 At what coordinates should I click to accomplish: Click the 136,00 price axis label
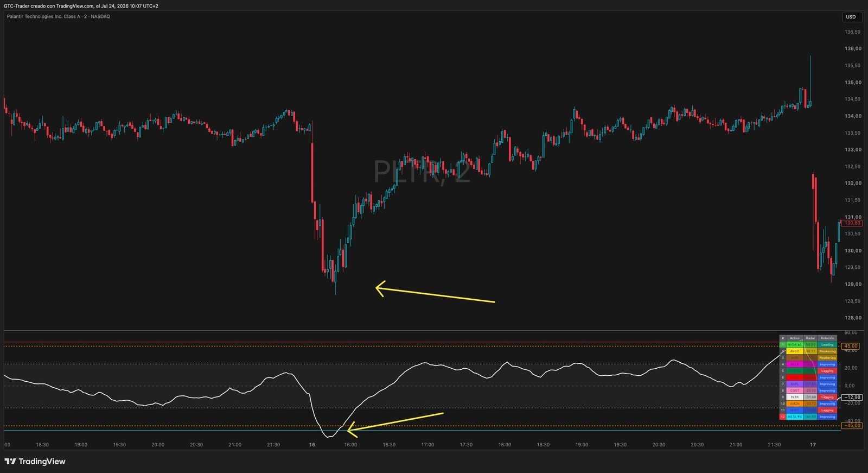click(853, 48)
